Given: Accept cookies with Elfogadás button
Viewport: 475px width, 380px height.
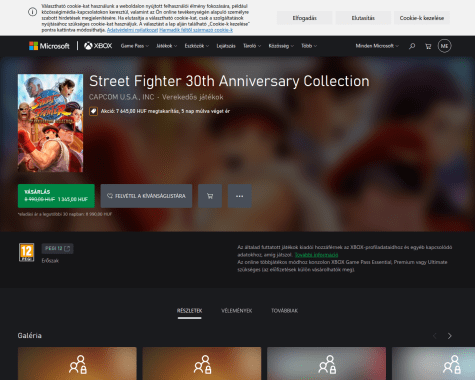Looking at the screenshot, I should 305,18.
